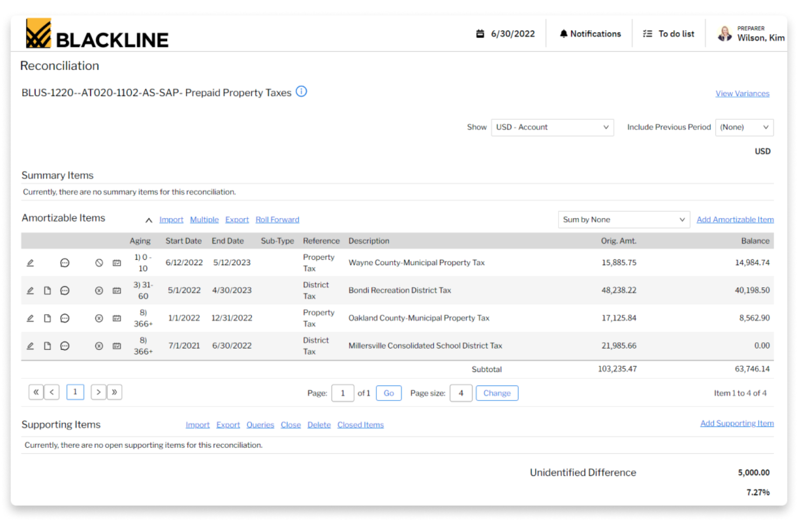Open comments for Wayne County-Municipal Property Tax row
The image size is (798, 532).
(65, 263)
